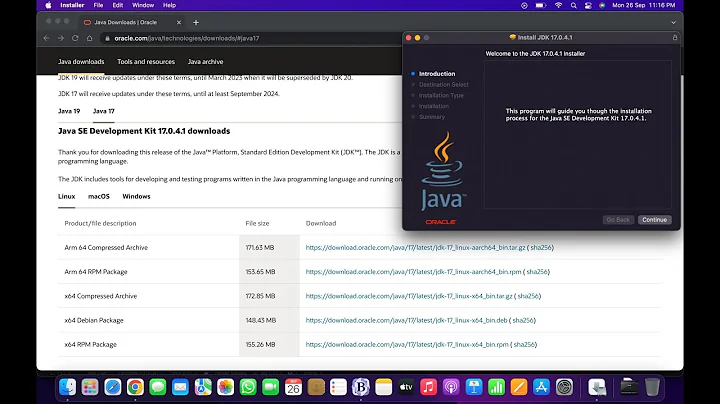Open Apple TV from the Dock

coord(406,387)
